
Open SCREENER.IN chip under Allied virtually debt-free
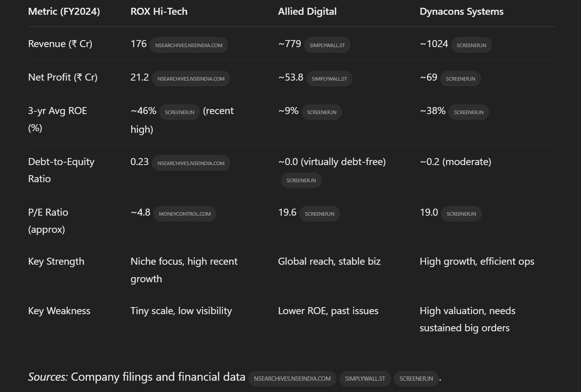[301, 180]
